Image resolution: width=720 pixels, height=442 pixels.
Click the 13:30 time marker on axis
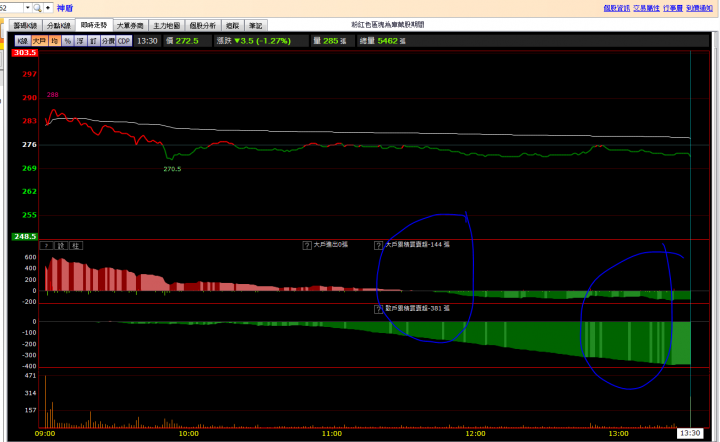690,433
